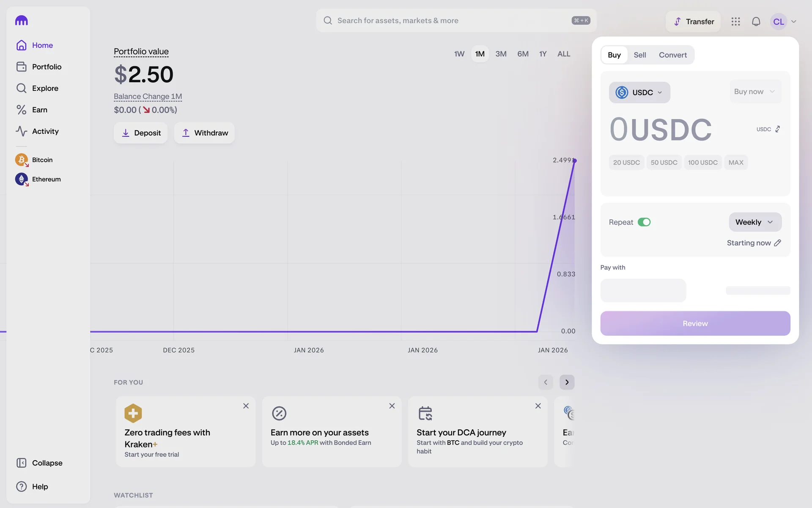Image resolution: width=812 pixels, height=508 pixels.
Task: Edit the Starting now schedule
Action: pos(777,243)
